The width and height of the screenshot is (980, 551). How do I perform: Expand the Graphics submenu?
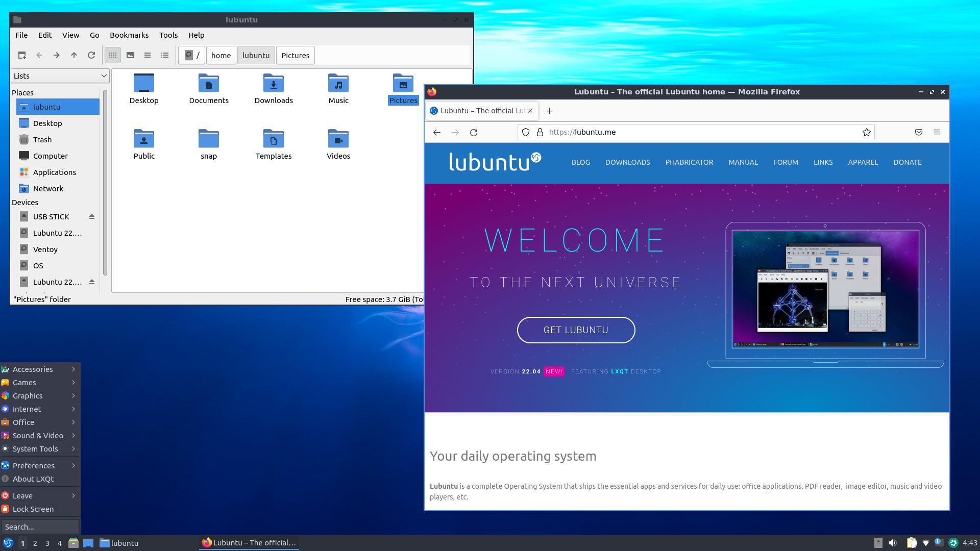[x=40, y=396]
